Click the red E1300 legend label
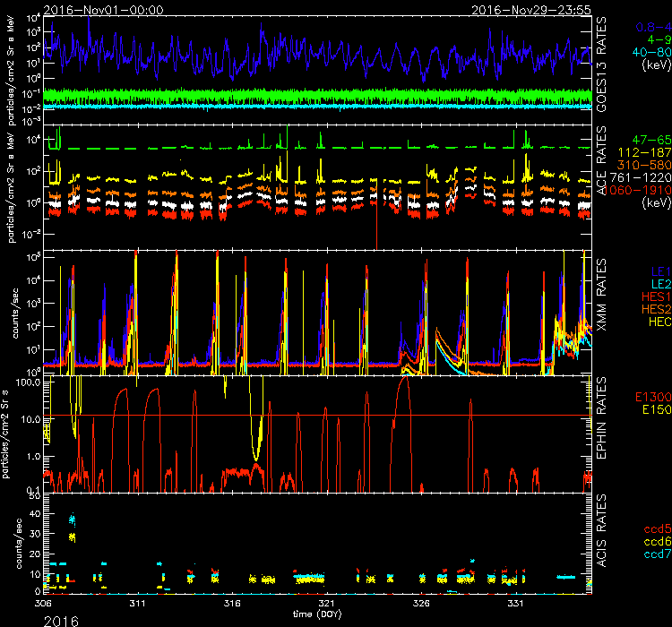Image resolution: width=672 pixels, height=627 pixels. click(x=649, y=396)
